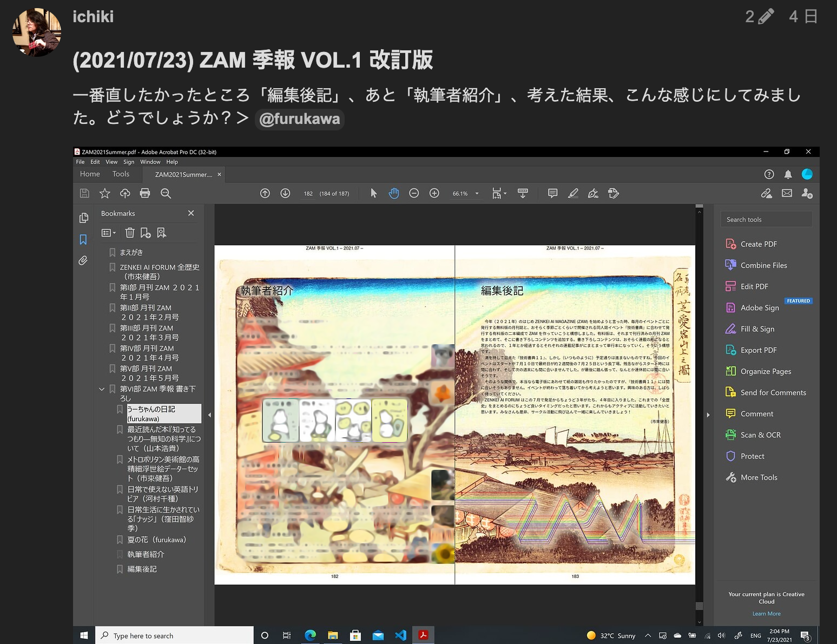837x644 pixels.
Task: Toggle the Bookmarks panel icon in sidebar
Action: tap(83, 239)
